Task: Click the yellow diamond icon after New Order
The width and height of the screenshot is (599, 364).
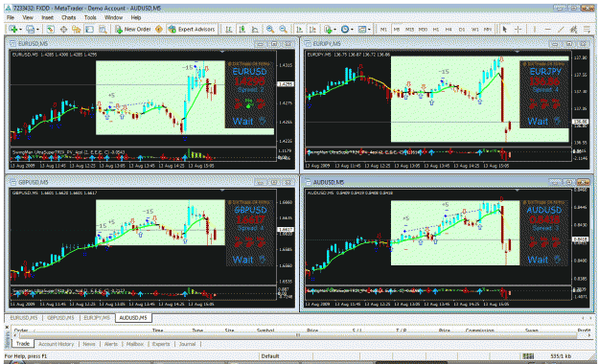Action: [159, 29]
